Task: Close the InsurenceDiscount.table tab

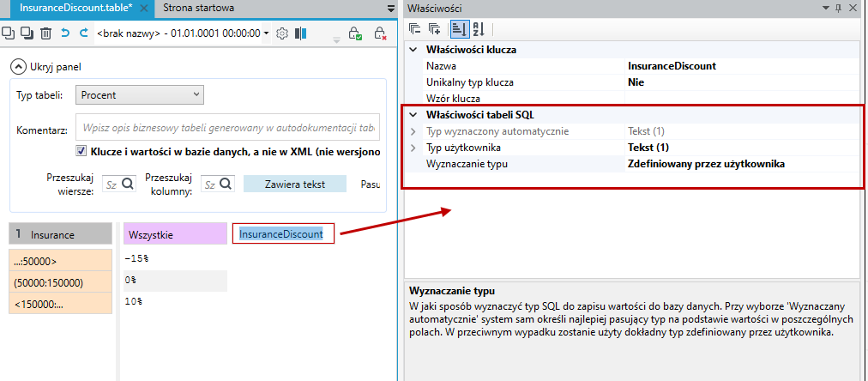Action: 143,9
